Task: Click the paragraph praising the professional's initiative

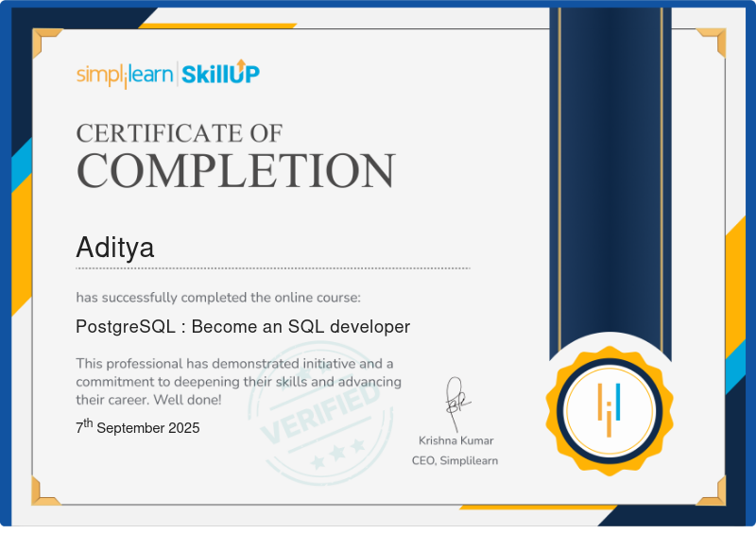Action: point(239,382)
